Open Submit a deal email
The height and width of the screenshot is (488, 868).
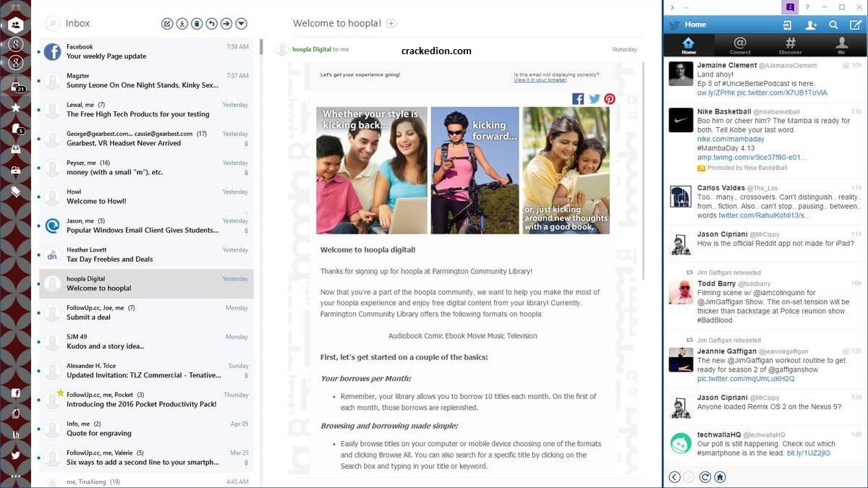(146, 312)
